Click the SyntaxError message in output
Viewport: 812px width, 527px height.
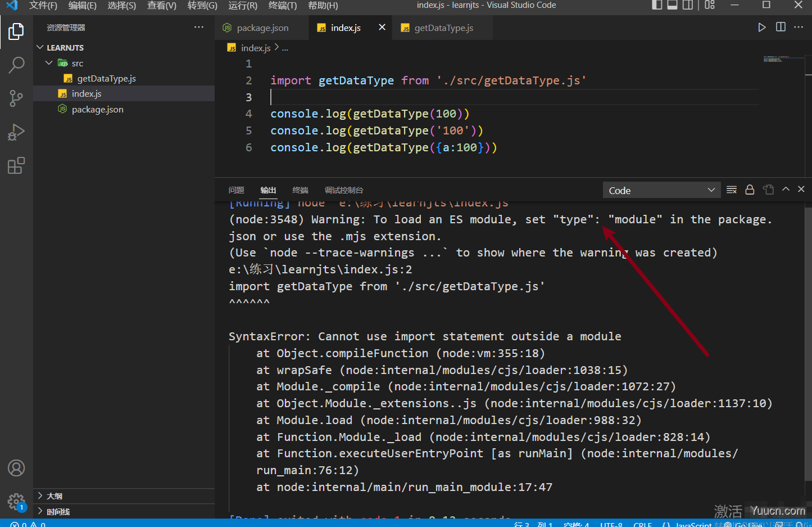(425, 336)
